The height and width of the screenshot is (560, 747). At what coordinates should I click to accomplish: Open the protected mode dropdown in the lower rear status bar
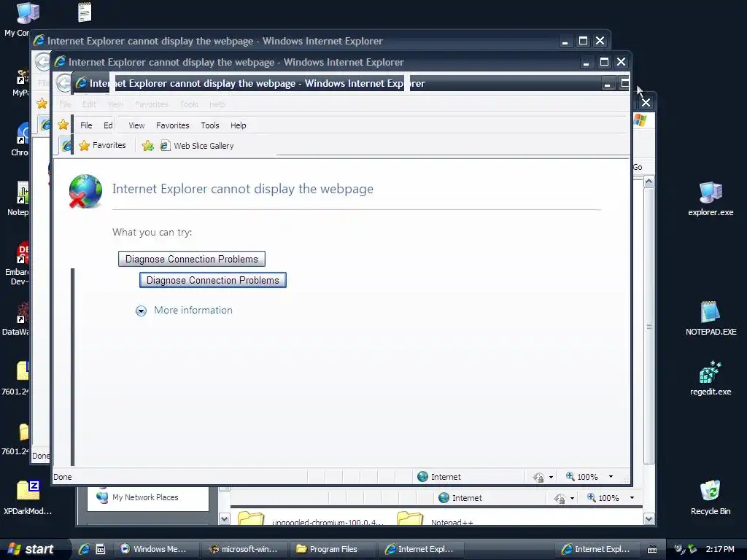(x=572, y=498)
